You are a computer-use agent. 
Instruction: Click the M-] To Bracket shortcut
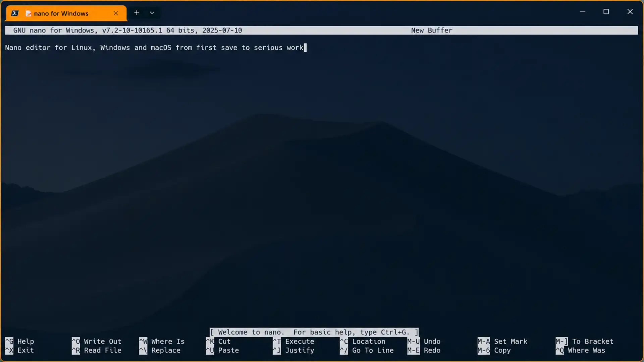point(585,341)
